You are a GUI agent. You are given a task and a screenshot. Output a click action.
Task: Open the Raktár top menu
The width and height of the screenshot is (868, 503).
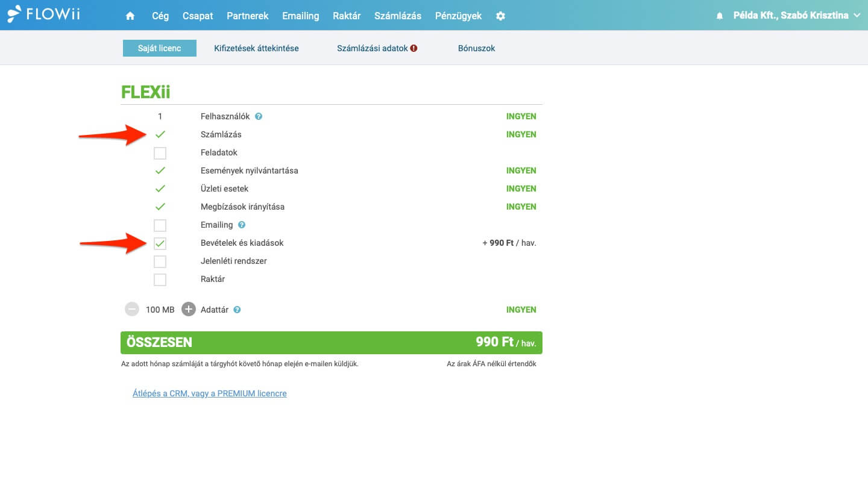tap(347, 16)
